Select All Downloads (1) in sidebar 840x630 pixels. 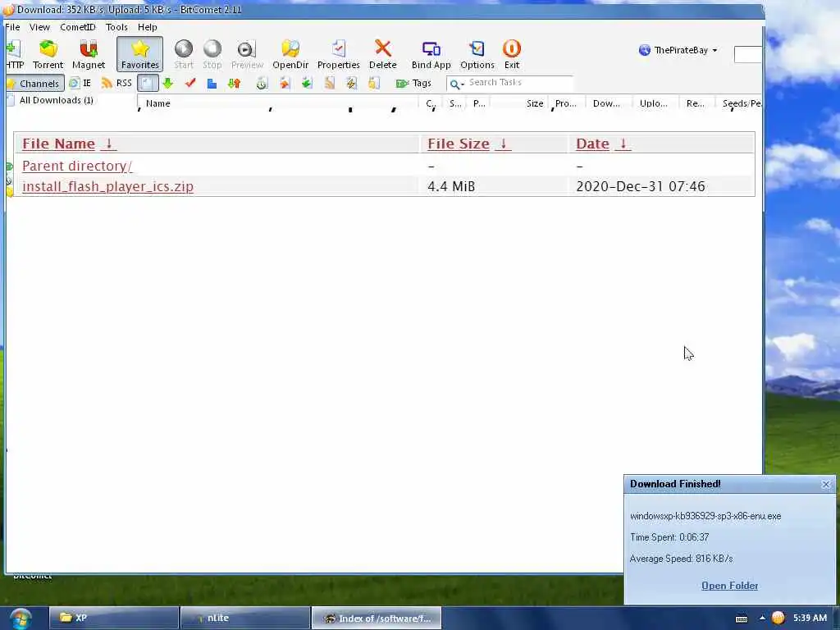(x=57, y=100)
